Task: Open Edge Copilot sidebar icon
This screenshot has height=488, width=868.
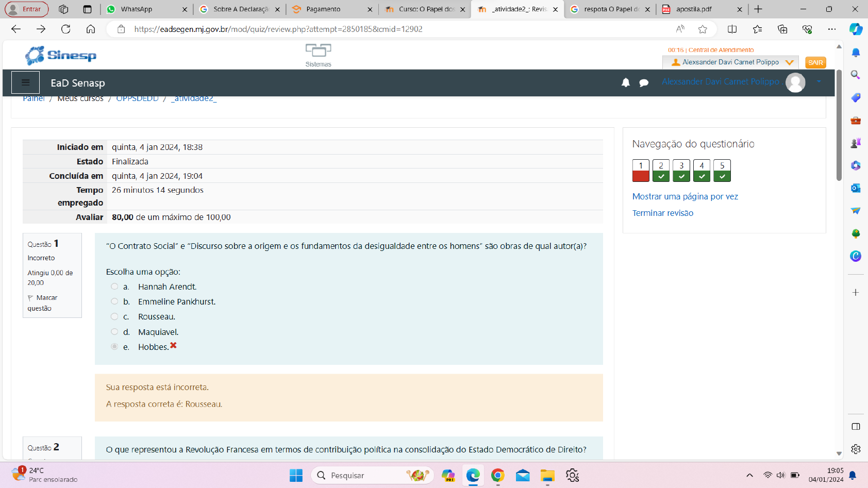Action: point(856,29)
